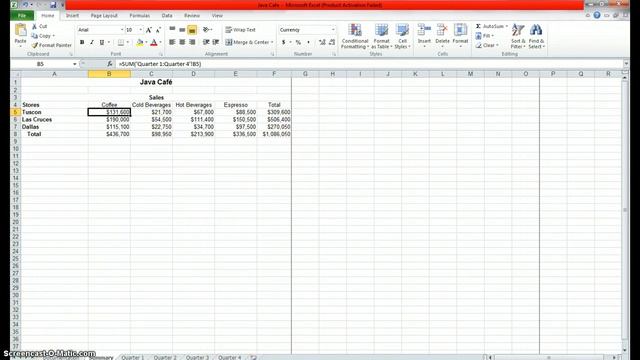The height and width of the screenshot is (360, 640).
Task: Switch to the Formulas tab
Action: pos(140,16)
